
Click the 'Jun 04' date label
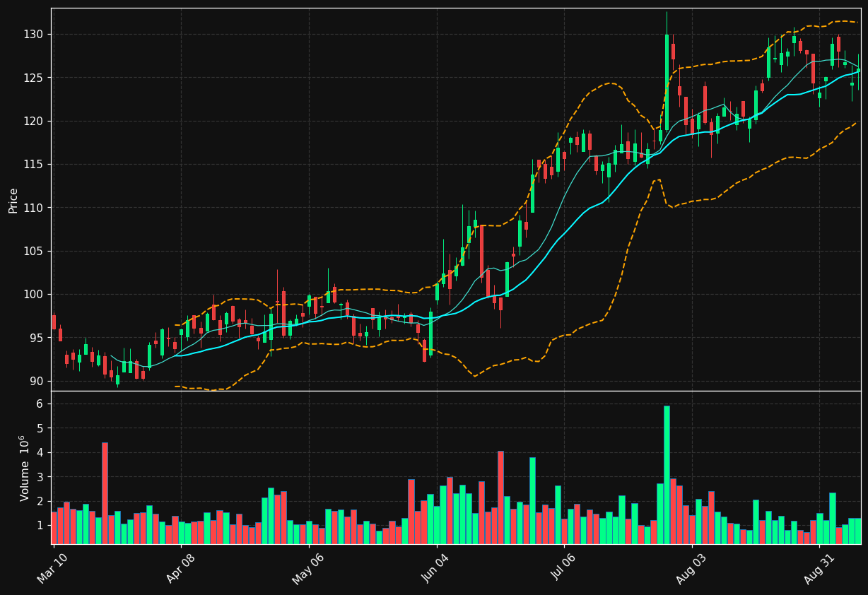click(436, 569)
